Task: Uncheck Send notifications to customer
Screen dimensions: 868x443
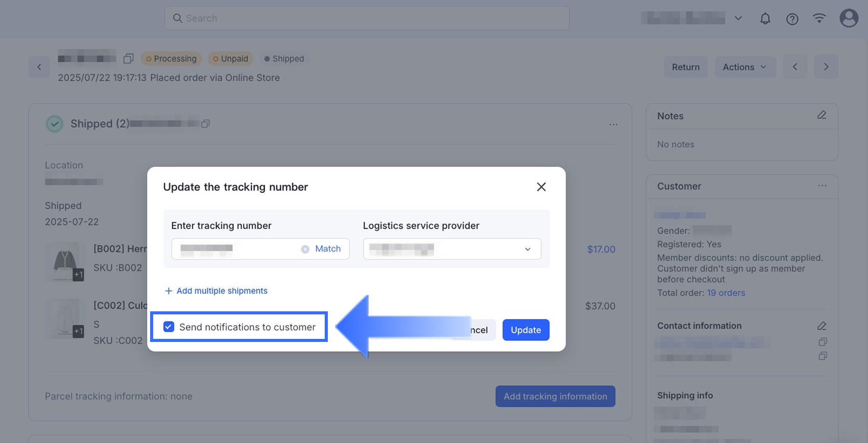Action: point(168,327)
